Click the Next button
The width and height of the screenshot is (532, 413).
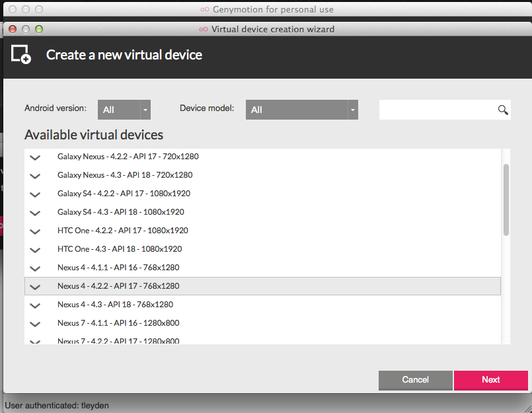click(x=490, y=380)
